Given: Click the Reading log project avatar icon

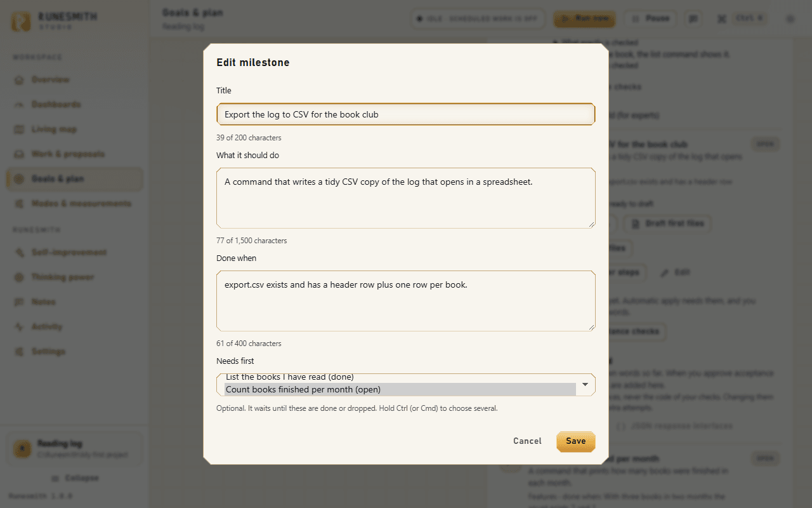Looking at the screenshot, I should coord(22,449).
